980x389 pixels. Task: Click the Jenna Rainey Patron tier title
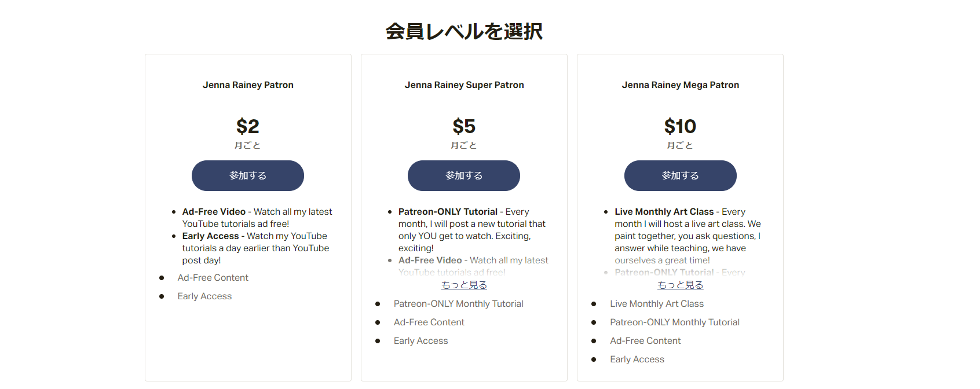tap(247, 85)
